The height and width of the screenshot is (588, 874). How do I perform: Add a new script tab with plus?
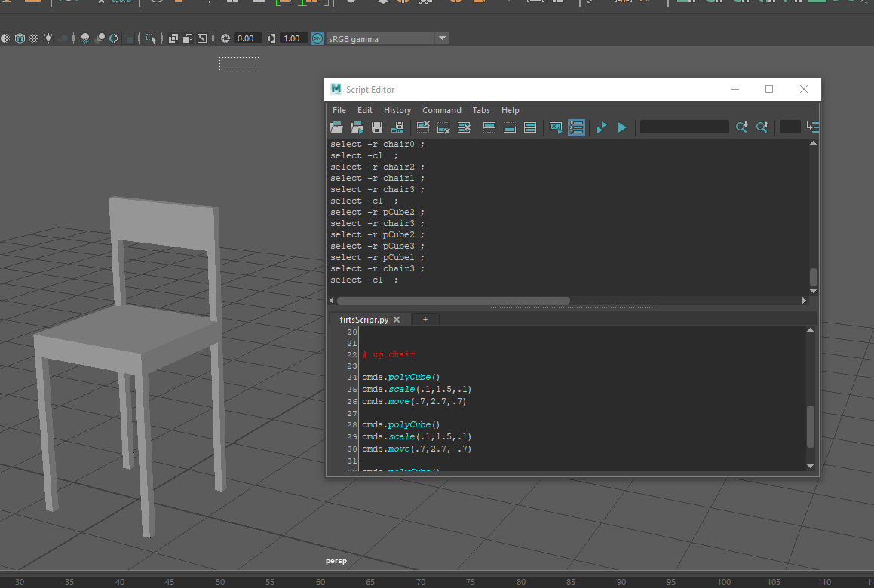click(425, 320)
